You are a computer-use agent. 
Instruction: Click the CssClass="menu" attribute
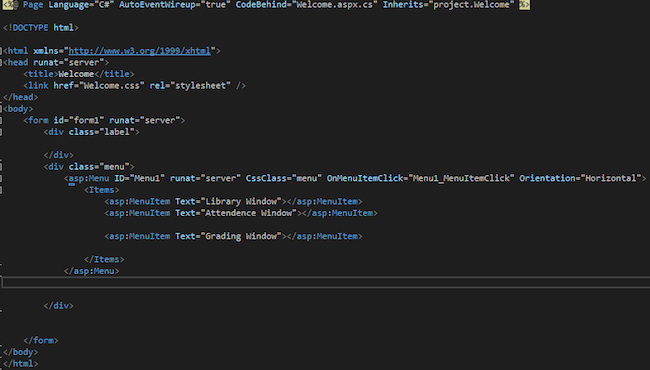tap(284, 179)
